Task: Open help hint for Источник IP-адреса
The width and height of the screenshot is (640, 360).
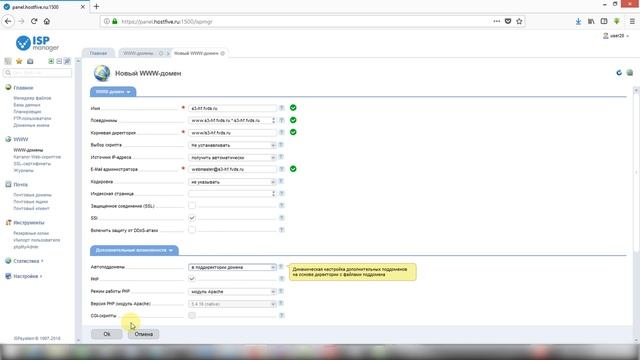Action: click(281, 157)
